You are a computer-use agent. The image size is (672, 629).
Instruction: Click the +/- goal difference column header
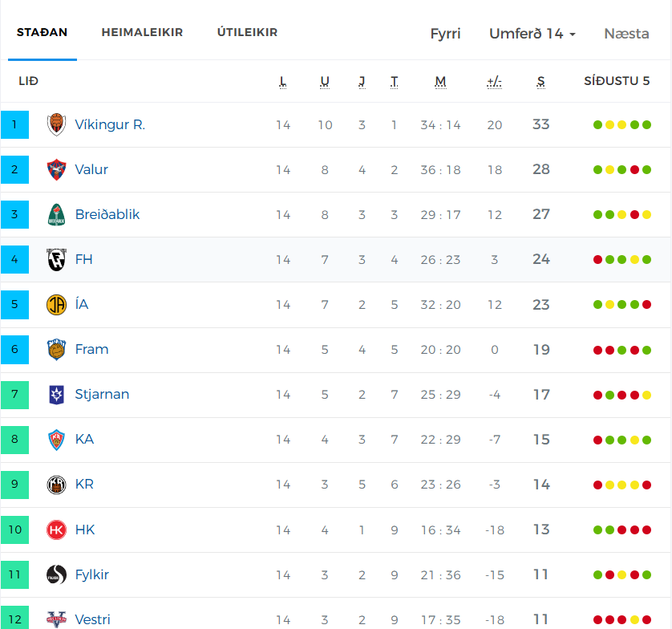coord(494,82)
